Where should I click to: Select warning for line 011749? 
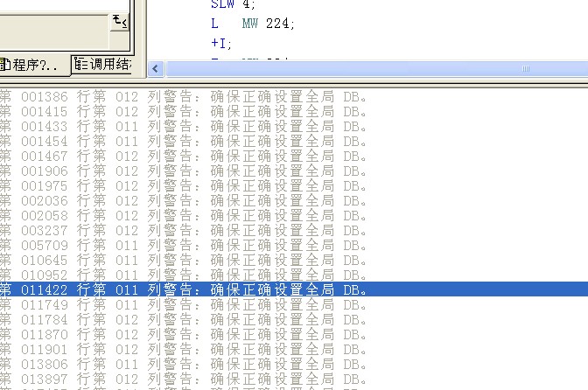(x=294, y=305)
